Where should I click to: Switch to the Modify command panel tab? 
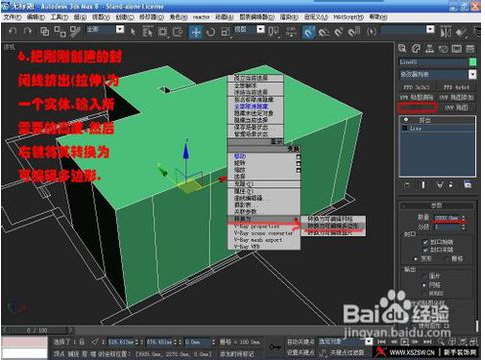[x=416, y=49]
